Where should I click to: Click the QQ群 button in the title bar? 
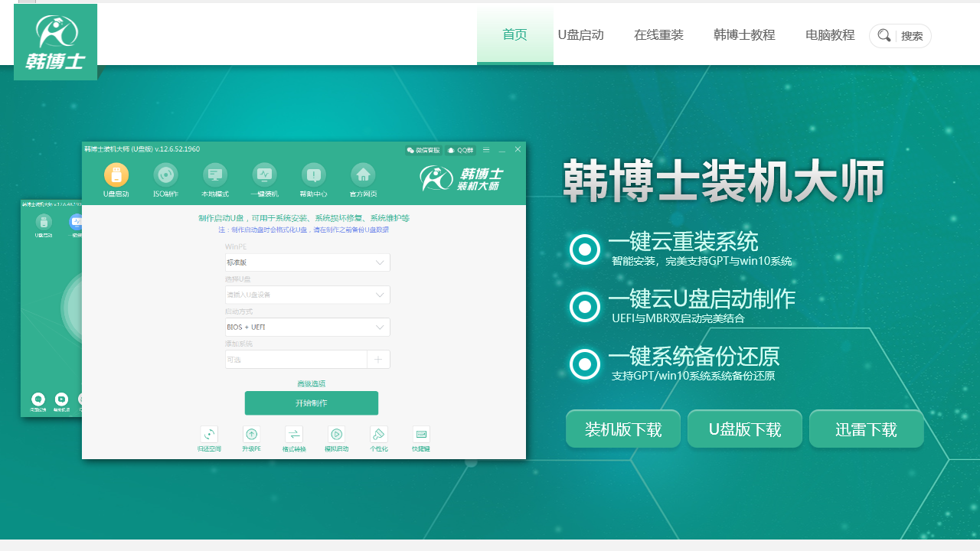tap(461, 150)
